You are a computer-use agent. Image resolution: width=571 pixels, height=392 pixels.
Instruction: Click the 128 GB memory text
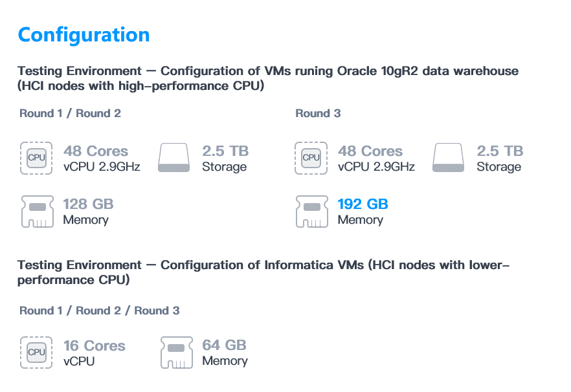(88, 212)
